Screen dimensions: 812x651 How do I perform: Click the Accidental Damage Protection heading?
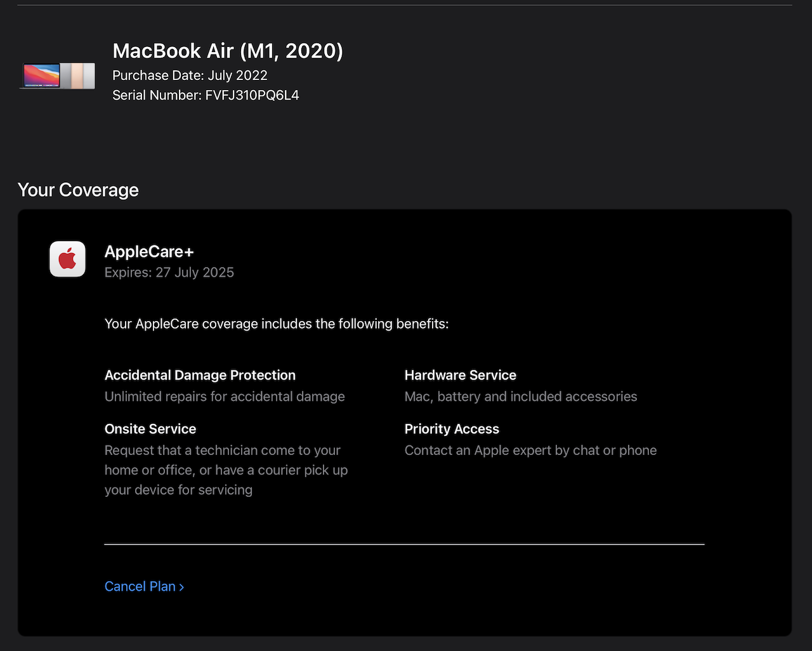click(200, 375)
